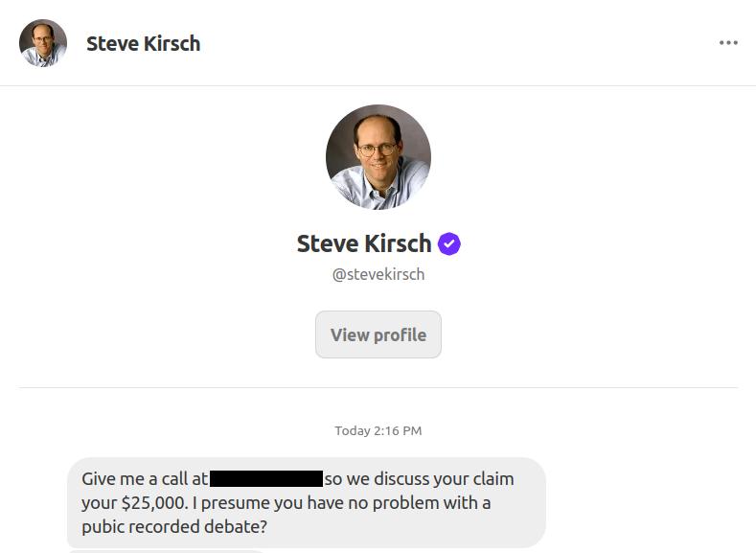
Task: Click the purple verified checkmark badge
Action: pos(449,244)
